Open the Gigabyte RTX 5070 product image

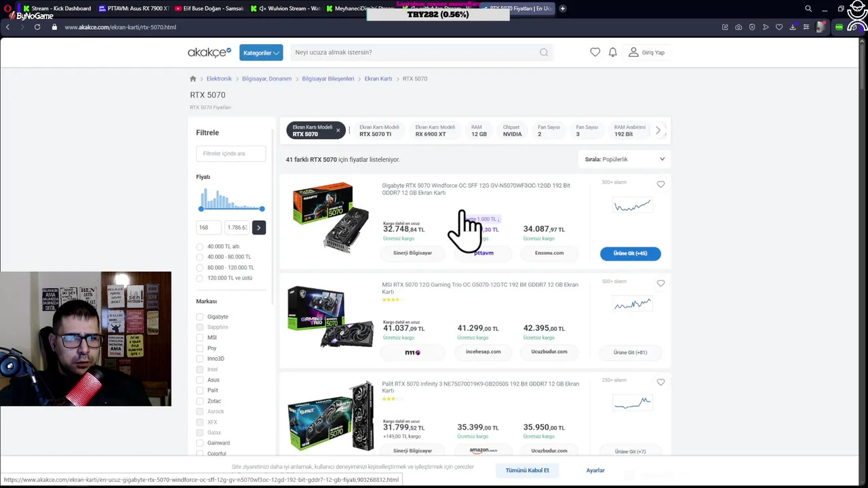pos(331,217)
